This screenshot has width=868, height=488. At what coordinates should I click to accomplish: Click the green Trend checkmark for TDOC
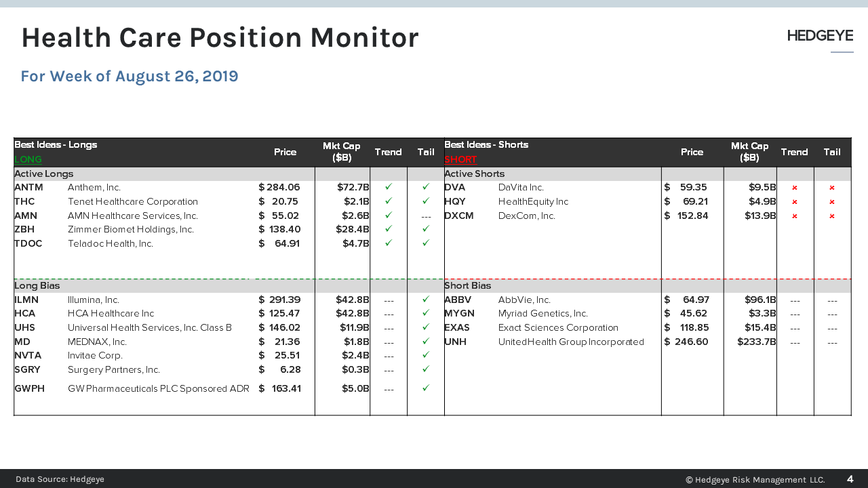(388, 243)
